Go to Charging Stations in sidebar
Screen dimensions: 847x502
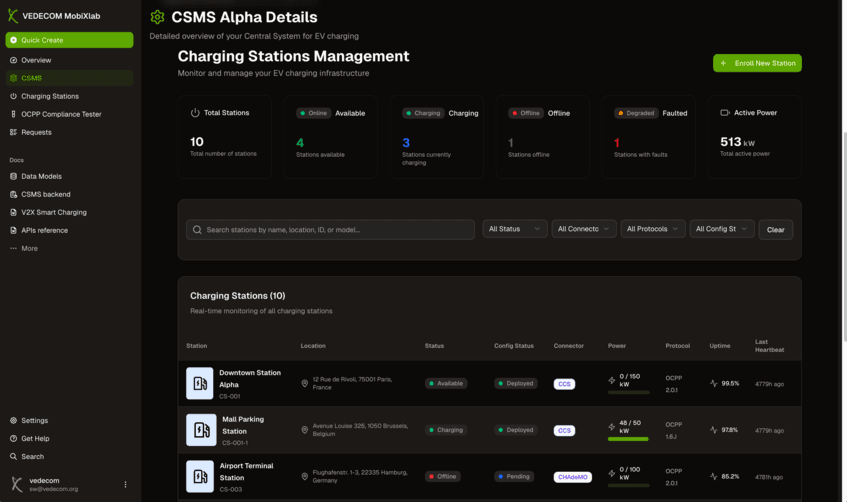pos(69,96)
